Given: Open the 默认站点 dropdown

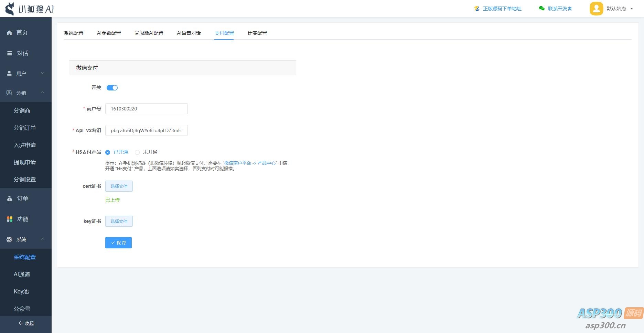Looking at the screenshot, I should click(618, 9).
